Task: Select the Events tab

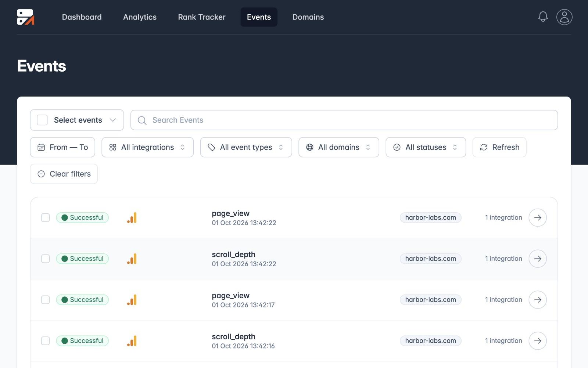Action: coord(259,17)
